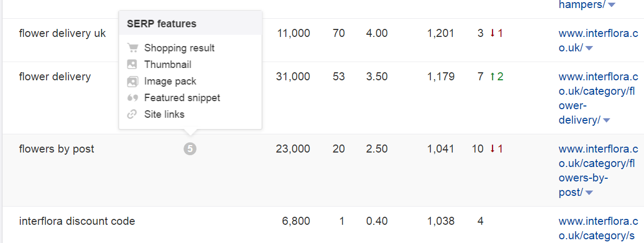Open dropdown after flowers-by-post/ URL
This screenshot has width=644, height=243.
point(589,193)
